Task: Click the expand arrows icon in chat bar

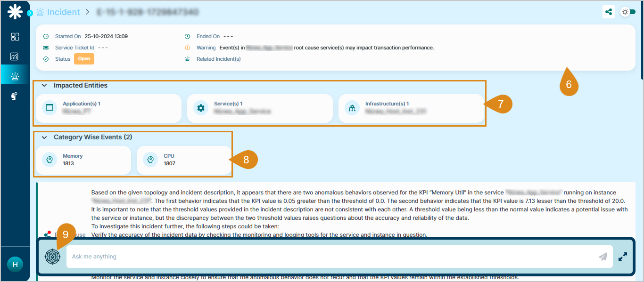Action: click(623, 257)
